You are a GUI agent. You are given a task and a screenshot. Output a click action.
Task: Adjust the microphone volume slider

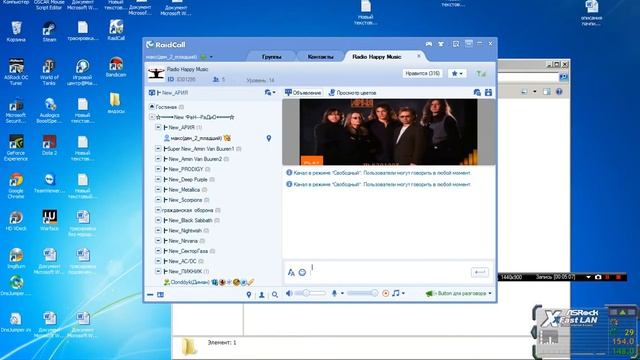click(x=362, y=293)
